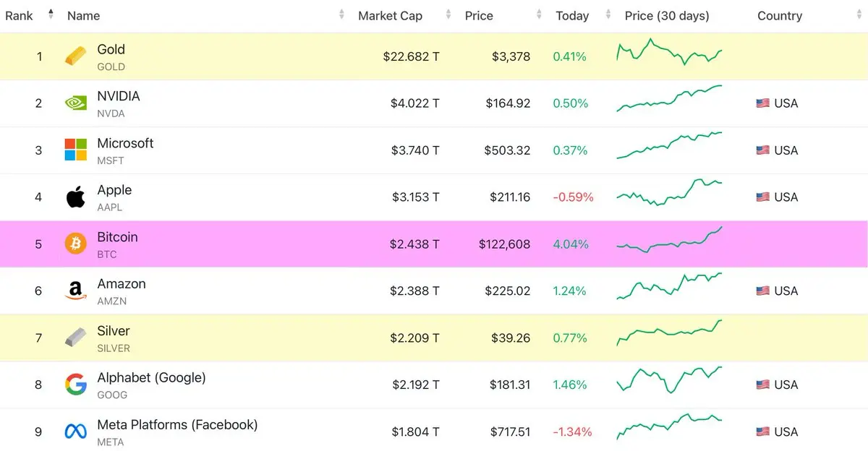
Task: Open the Apple company link
Action: tap(114, 190)
